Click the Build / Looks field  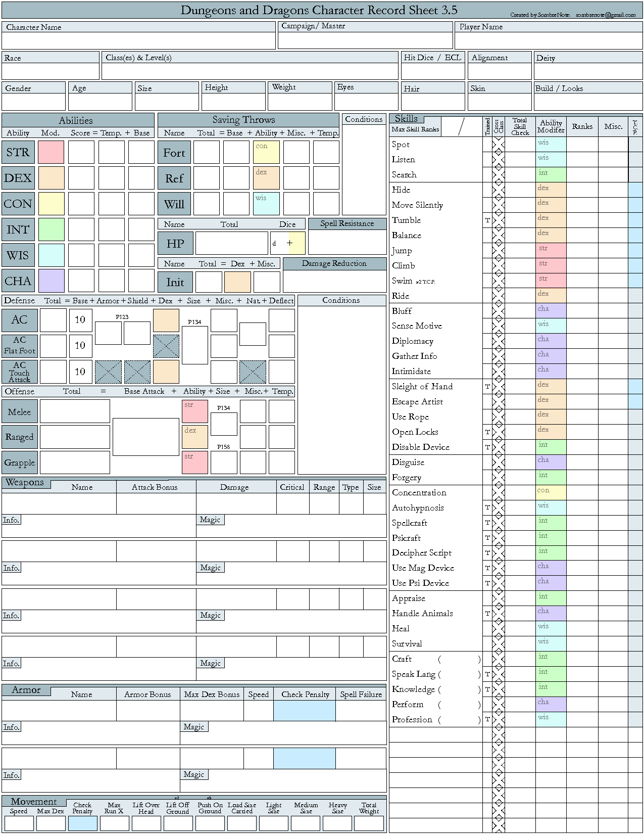[x=588, y=102]
